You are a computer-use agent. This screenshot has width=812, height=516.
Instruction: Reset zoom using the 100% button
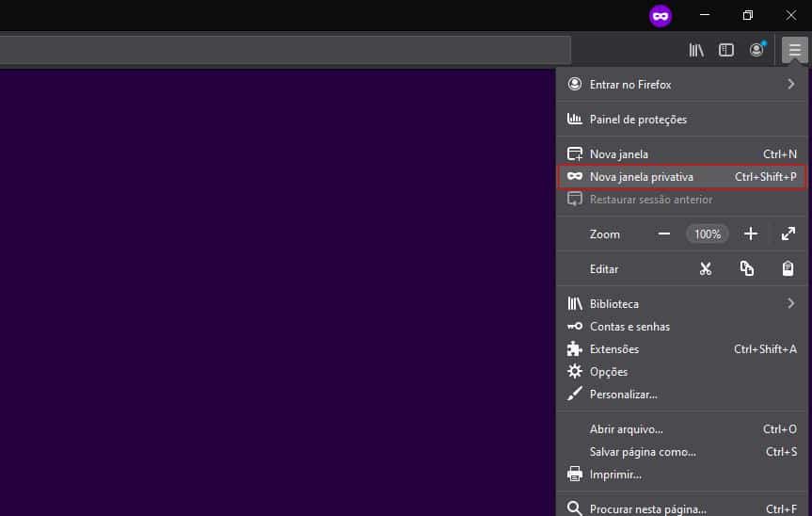click(708, 234)
